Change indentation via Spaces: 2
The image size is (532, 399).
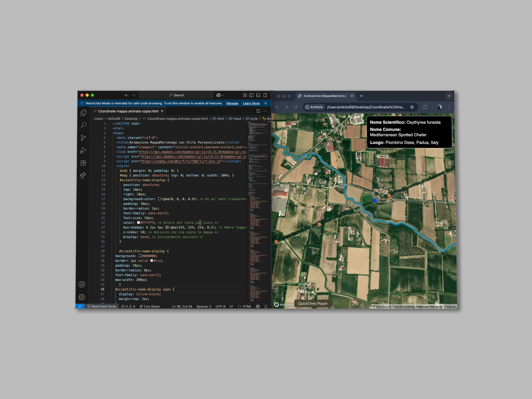tap(204, 306)
